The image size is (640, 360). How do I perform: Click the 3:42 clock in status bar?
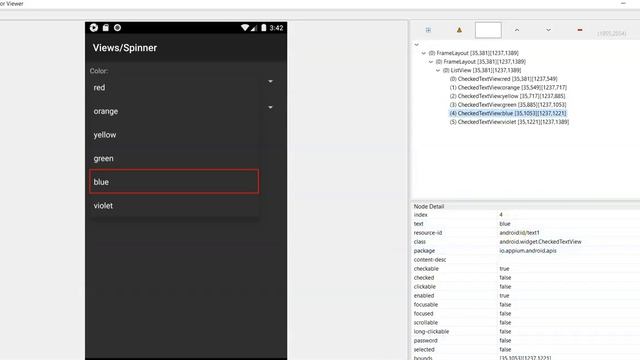[x=276, y=28]
